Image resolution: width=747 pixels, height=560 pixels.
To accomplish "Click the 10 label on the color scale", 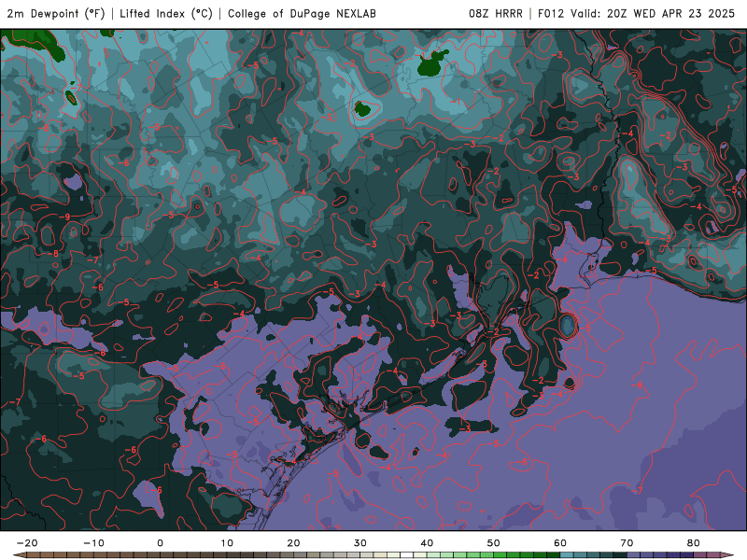I will coord(227,543).
